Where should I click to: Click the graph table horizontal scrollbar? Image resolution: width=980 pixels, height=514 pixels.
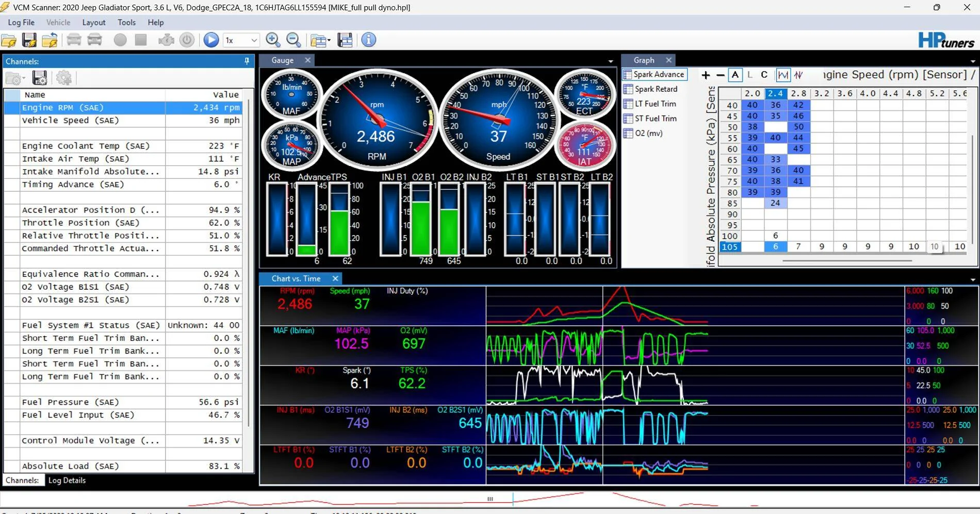click(847, 261)
